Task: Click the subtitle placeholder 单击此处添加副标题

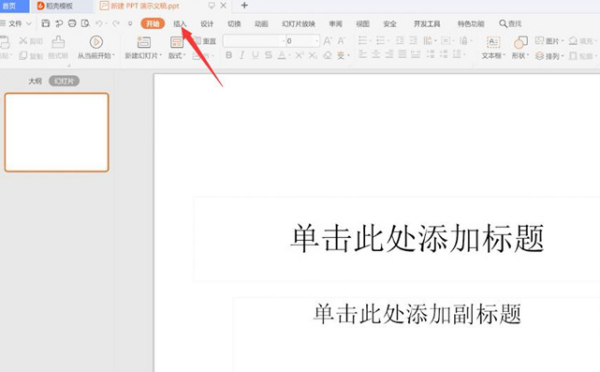Action: (x=417, y=314)
